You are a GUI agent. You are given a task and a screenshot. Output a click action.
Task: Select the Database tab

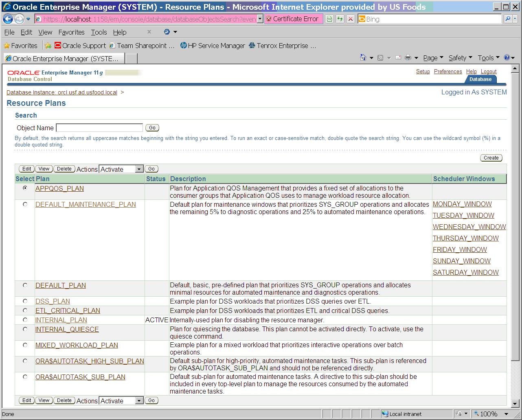tap(480, 79)
